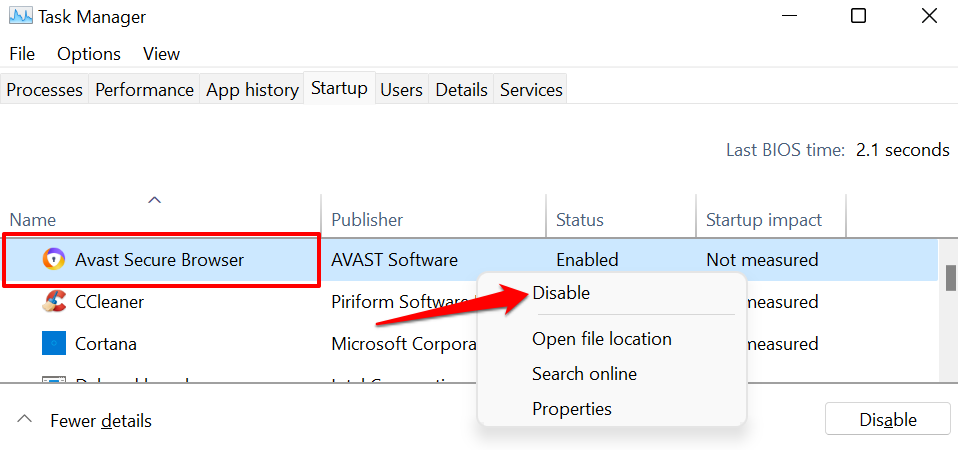The height and width of the screenshot is (450, 958).
Task: Select Open file location menu entry
Action: (602, 339)
